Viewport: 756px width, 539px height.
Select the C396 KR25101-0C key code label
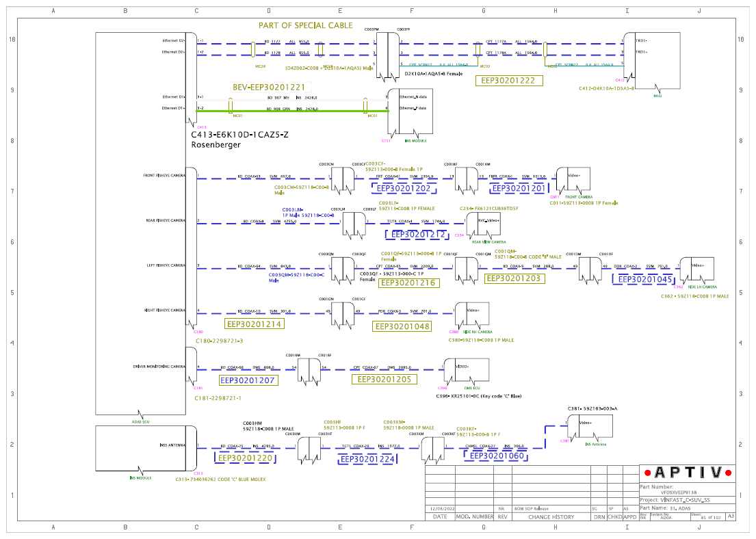coord(479,396)
